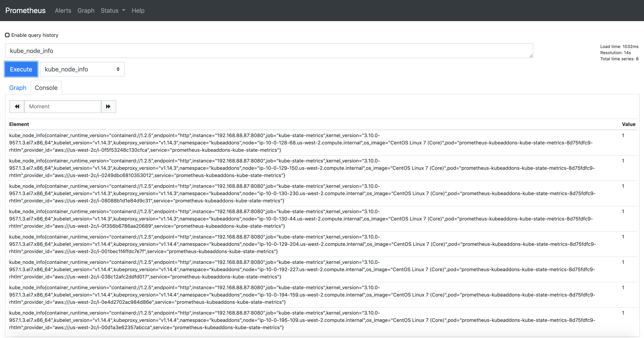The width and height of the screenshot is (644, 338).
Task: Go to Graph in navbar
Action: click(86, 11)
